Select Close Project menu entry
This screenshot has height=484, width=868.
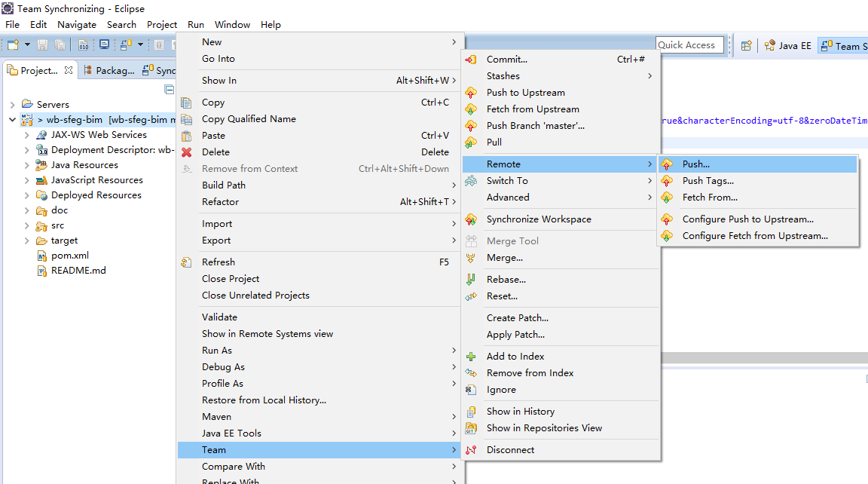click(x=319, y=279)
